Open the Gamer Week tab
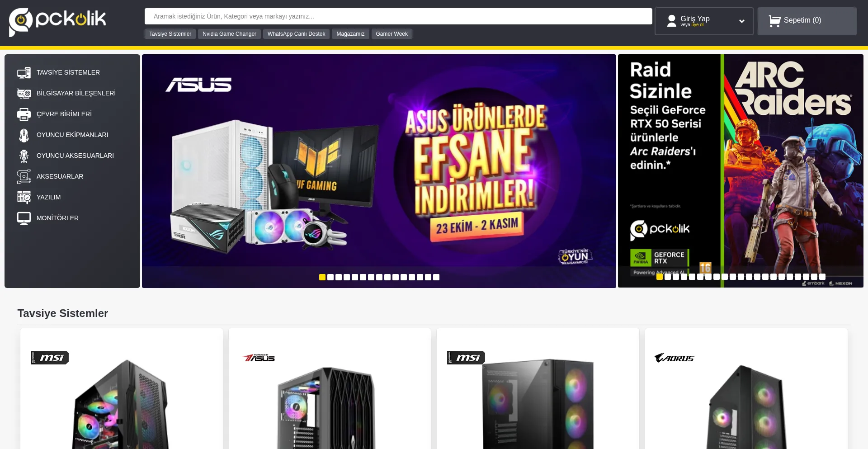The height and width of the screenshot is (449, 868). click(x=392, y=34)
